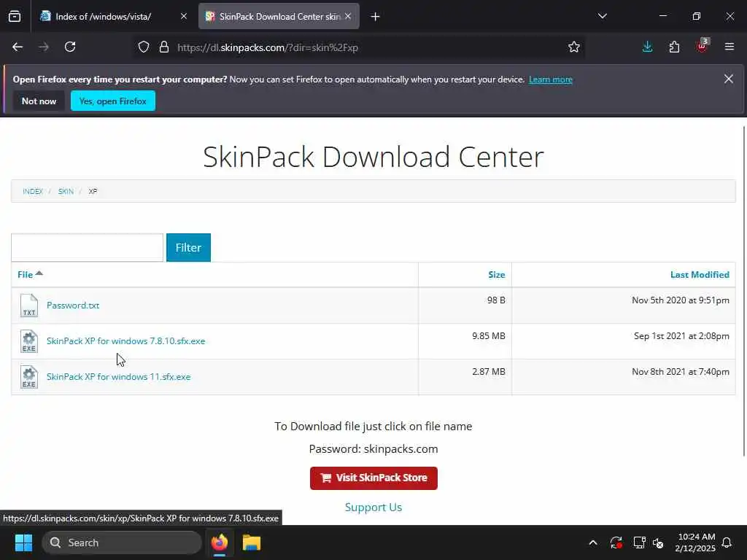This screenshot has height=560, width=747.
Task: Click EXE icon for windows 11 file
Action: tap(28, 377)
